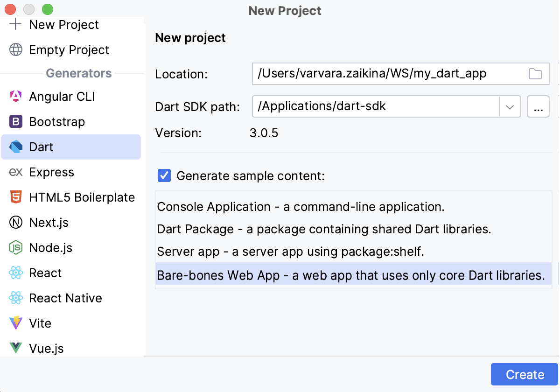Select the Bootstrap generator
Screen dimensions: 560x392
click(56, 121)
